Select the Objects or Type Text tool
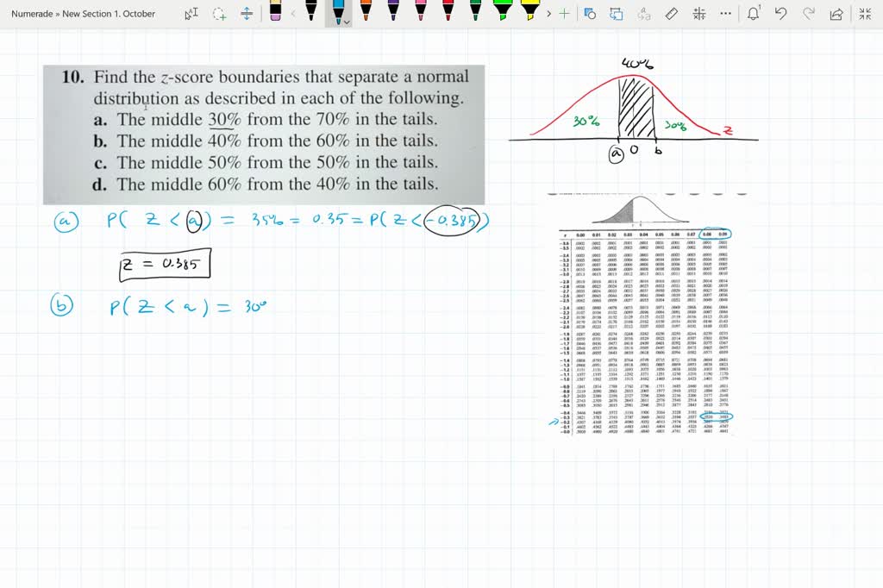The image size is (883, 588). [x=191, y=13]
